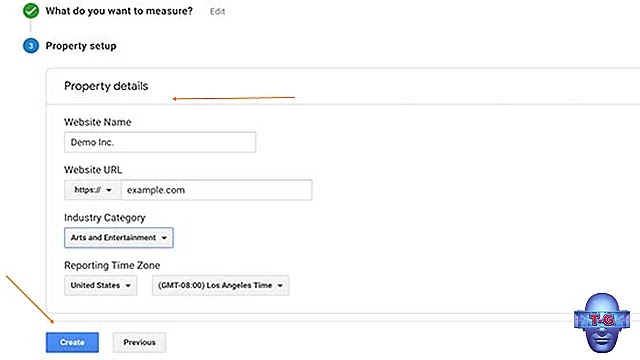The width and height of the screenshot is (640, 360).
Task: Click the 'Industry Category' label
Action: pyautogui.click(x=104, y=218)
